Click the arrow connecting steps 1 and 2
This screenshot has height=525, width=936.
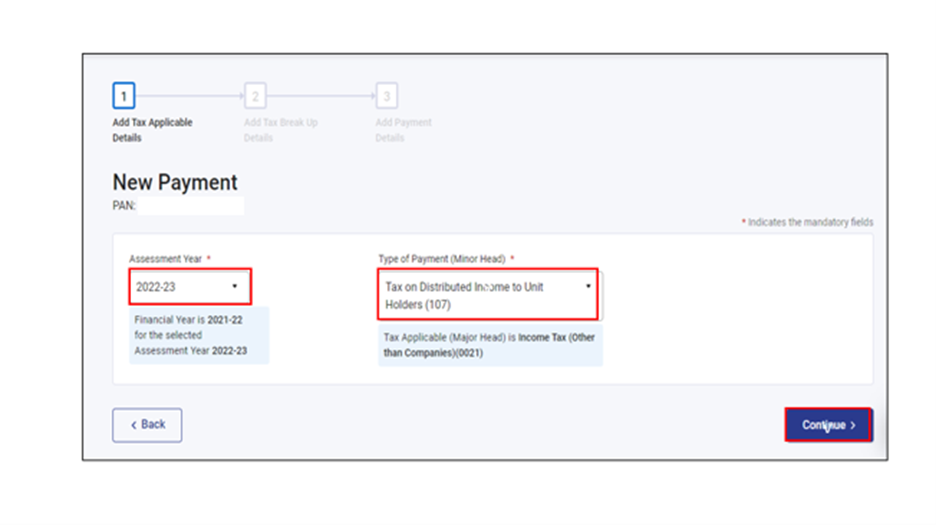pos(189,96)
